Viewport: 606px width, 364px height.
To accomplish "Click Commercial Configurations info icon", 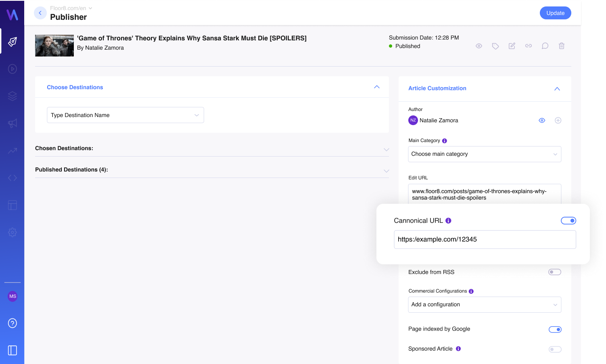I will point(471,291).
